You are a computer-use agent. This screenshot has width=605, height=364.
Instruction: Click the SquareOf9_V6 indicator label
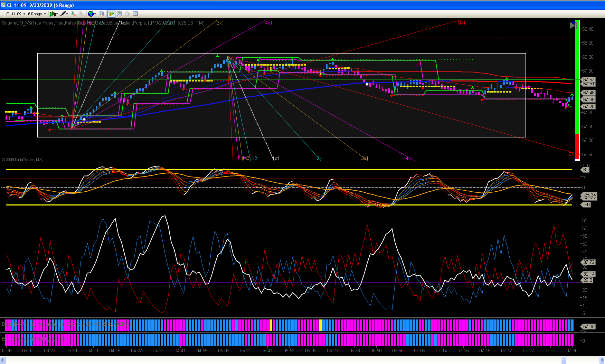tap(103, 23)
